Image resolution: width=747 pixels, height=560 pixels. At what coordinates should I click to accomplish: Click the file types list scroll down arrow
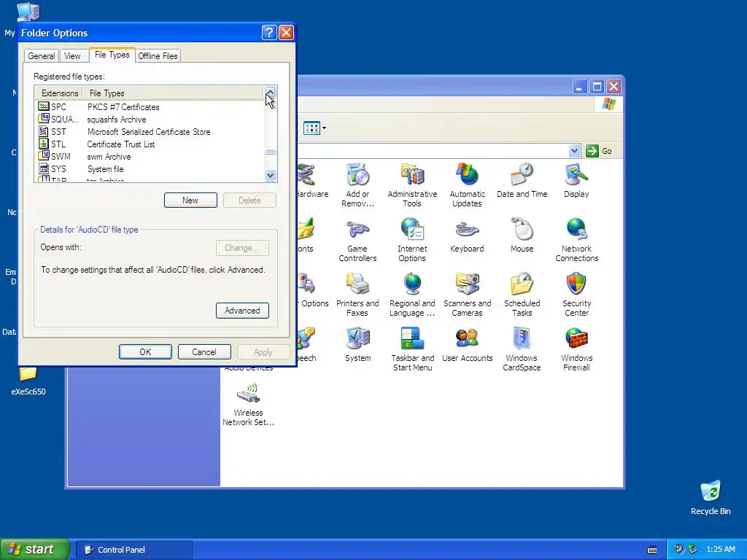pyautogui.click(x=270, y=175)
